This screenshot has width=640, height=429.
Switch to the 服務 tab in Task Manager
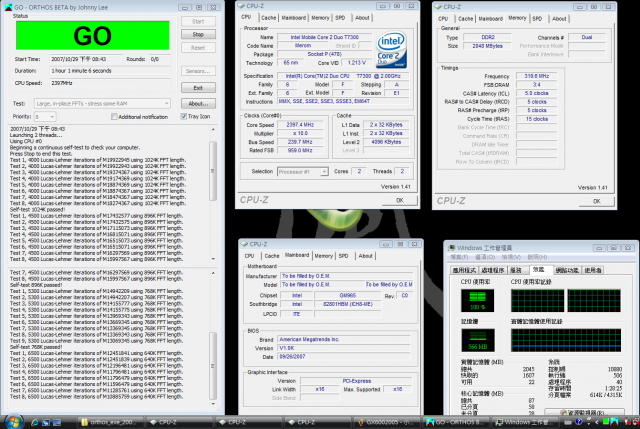coord(516,270)
